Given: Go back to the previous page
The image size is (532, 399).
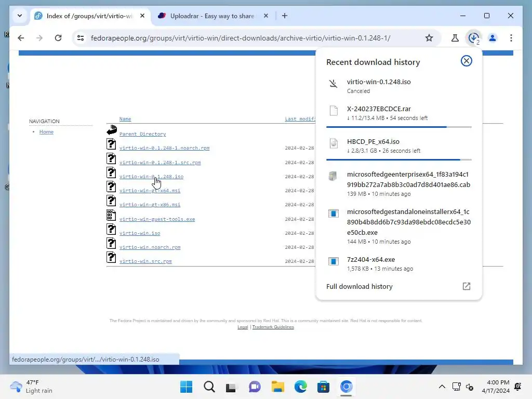Looking at the screenshot, I should coord(21,38).
